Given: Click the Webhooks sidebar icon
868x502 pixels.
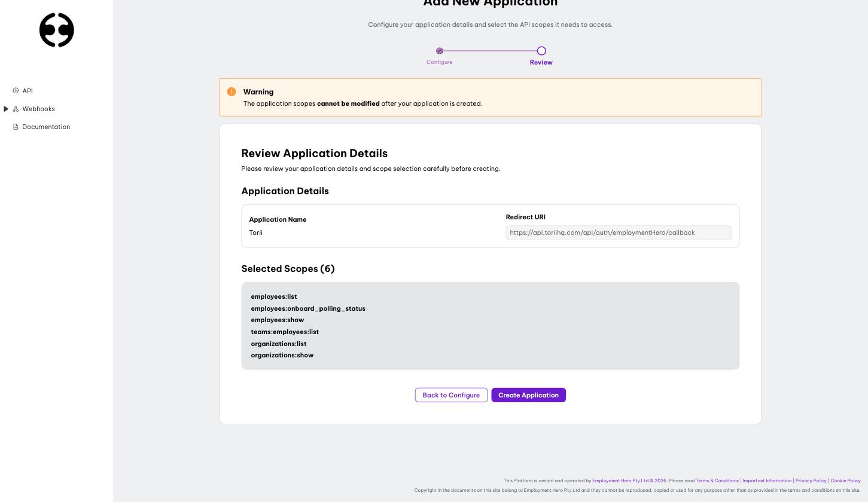Looking at the screenshot, I should (16, 109).
